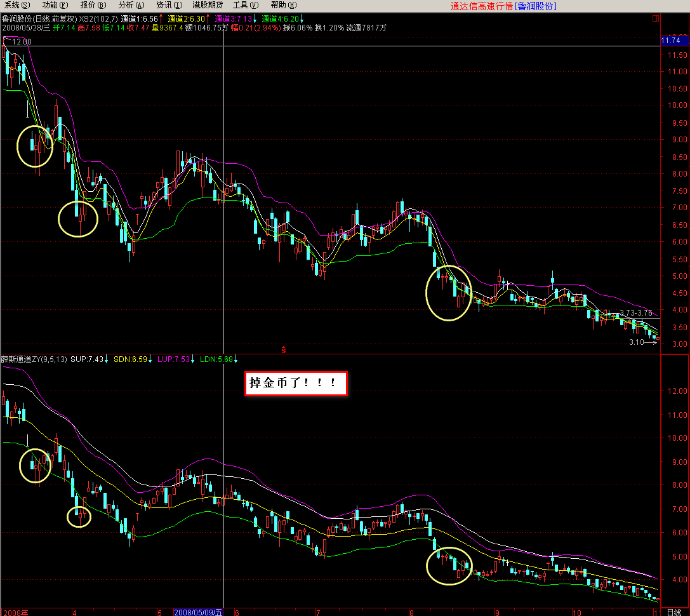This screenshot has height=616, width=690.
Task: Click the 10.00 label on upper price axis
Action: (677, 105)
